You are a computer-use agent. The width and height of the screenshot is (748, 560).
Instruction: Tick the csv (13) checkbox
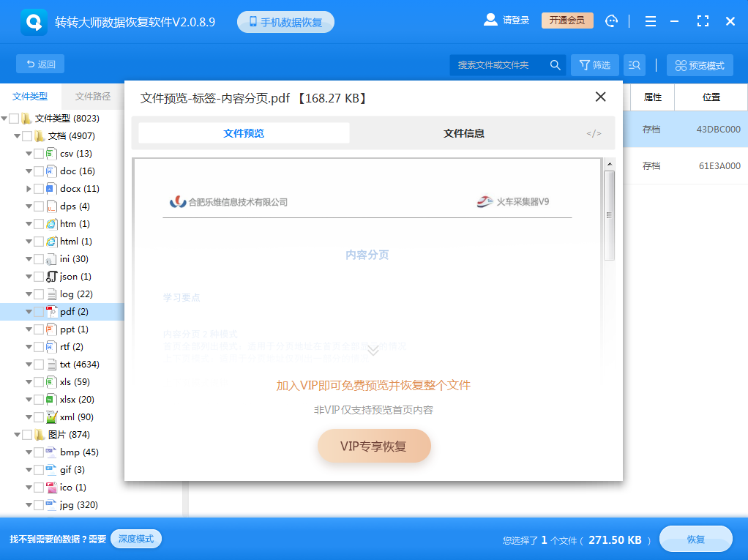[39, 154]
